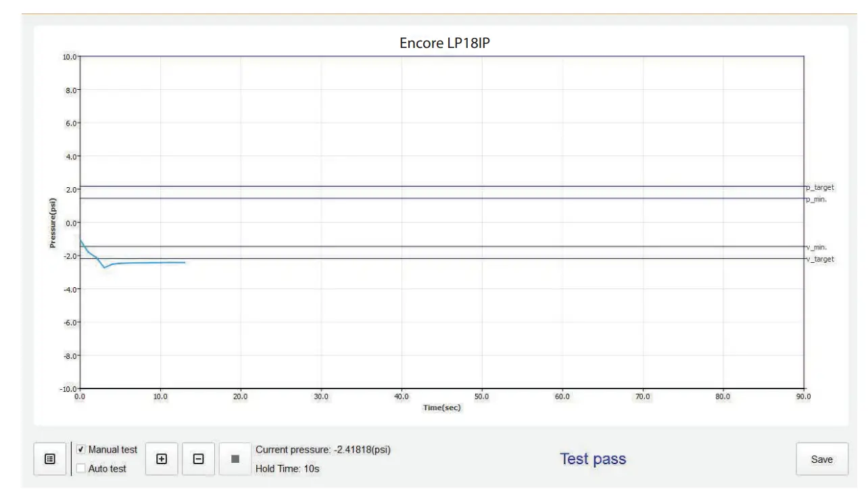Viewport: 868px width, 500px height.
Task: Click the plus zoom-in icon button
Action: click(x=162, y=459)
